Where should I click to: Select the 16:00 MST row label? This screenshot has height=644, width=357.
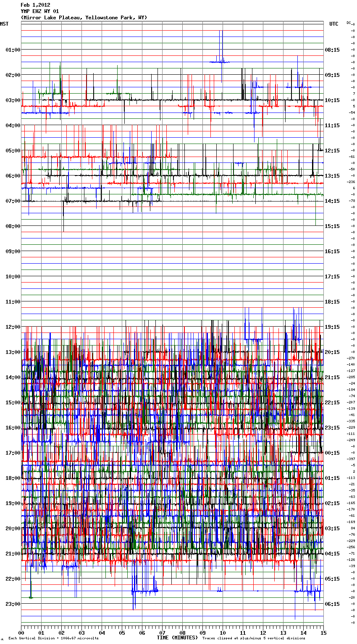click(13, 428)
